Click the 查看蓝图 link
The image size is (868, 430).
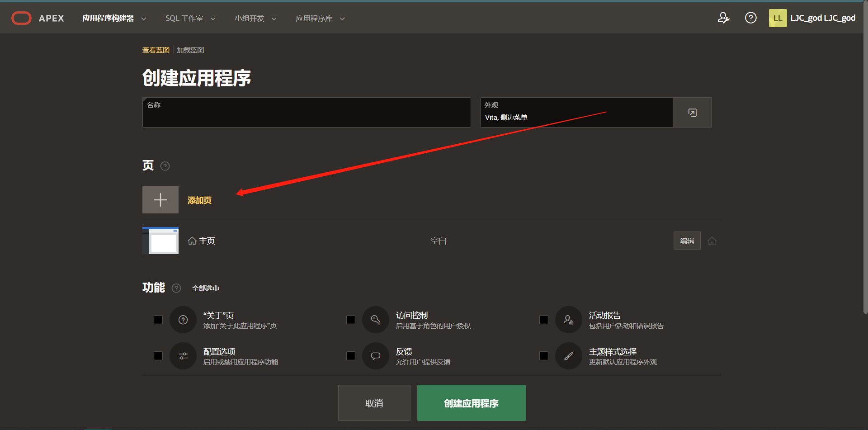point(156,50)
